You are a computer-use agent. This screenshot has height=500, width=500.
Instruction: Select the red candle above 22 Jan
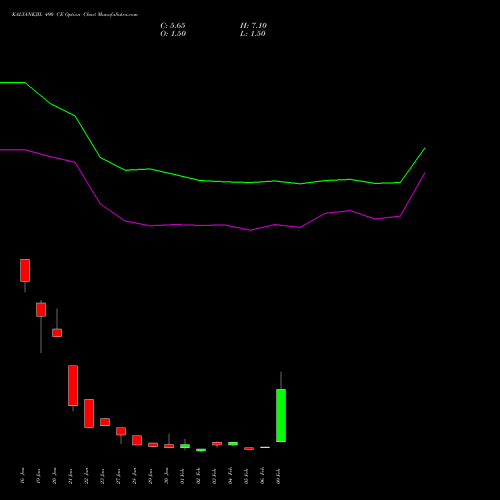89,413
